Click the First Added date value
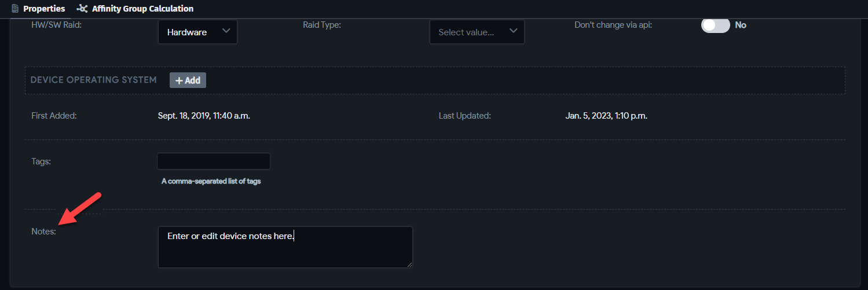Image resolution: width=868 pixels, height=290 pixels. click(x=204, y=116)
